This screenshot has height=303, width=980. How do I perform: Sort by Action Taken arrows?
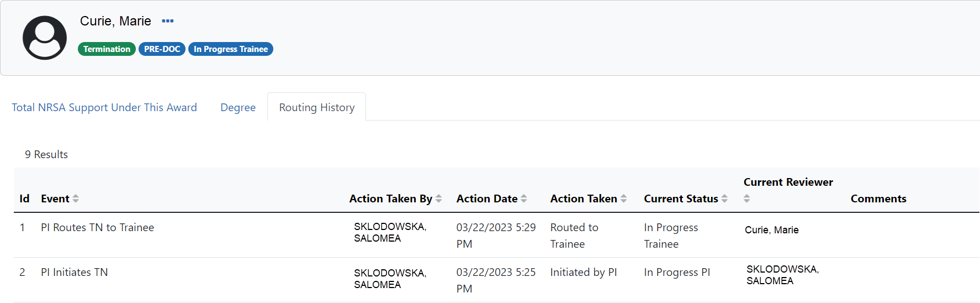pos(623,198)
